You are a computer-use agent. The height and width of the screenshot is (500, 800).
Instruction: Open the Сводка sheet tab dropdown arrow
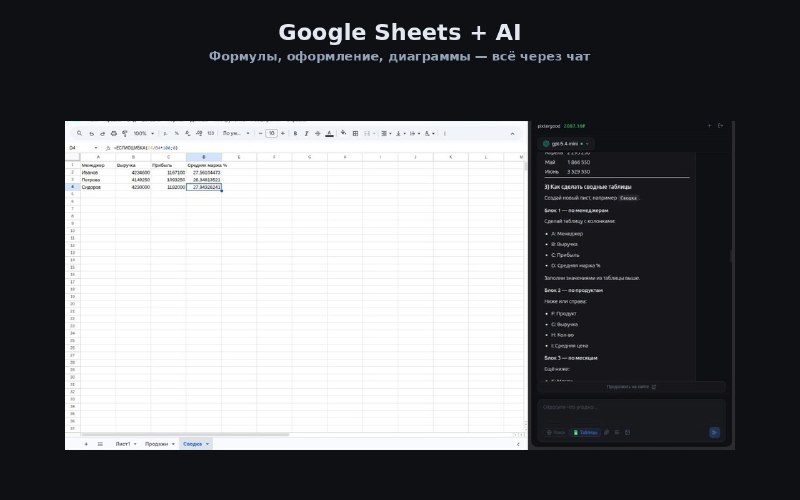coord(207,443)
